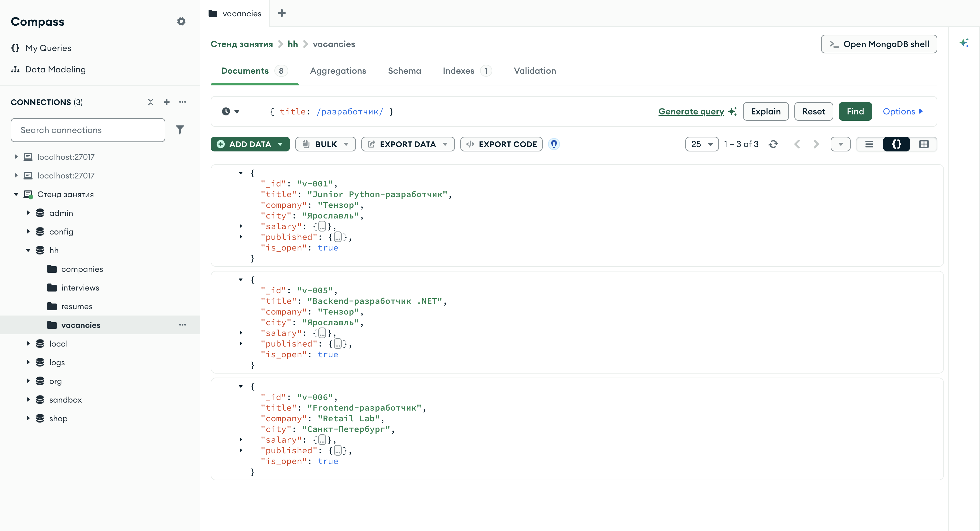Image resolution: width=980 pixels, height=531 pixels.
Task: Open My Queries
Action: [48, 48]
